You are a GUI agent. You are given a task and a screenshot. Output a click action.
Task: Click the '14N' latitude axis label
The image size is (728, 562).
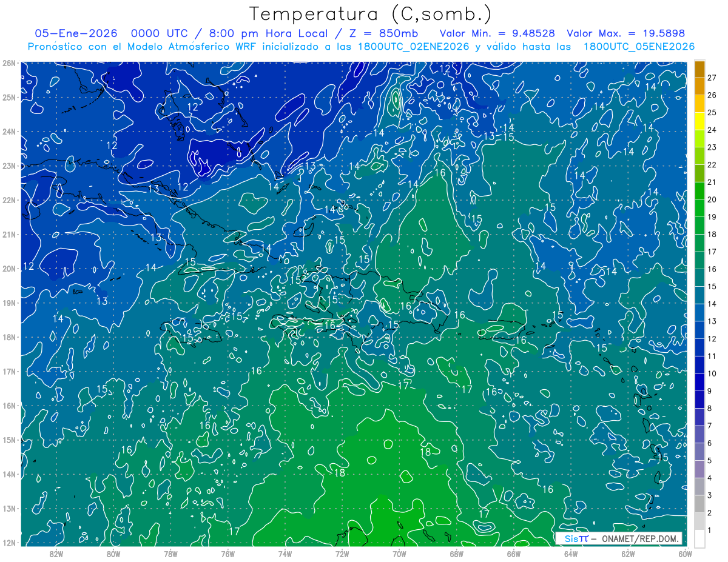[x=9, y=474]
